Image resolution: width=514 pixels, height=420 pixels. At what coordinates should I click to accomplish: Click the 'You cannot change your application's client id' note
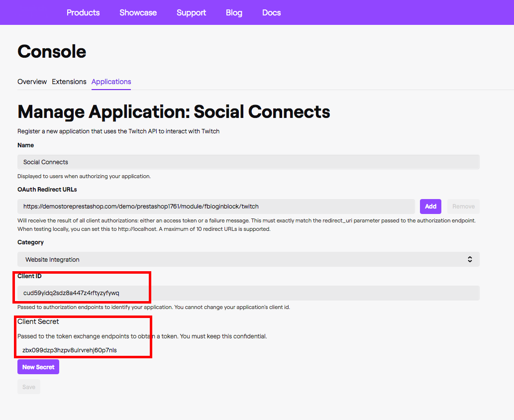coord(232,307)
